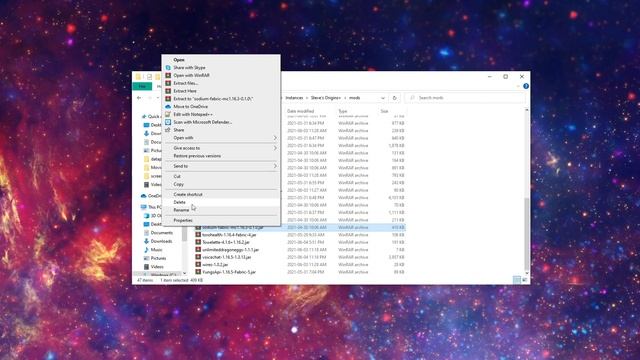Open the File ribbon tab
Viewport: 640px width, 360px height.
142,86
